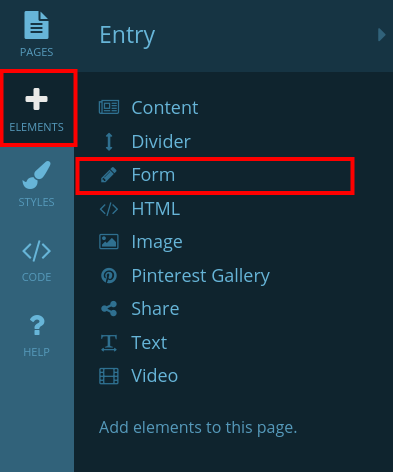Add a Video element
Viewport: 393px width, 472px height.
click(154, 376)
